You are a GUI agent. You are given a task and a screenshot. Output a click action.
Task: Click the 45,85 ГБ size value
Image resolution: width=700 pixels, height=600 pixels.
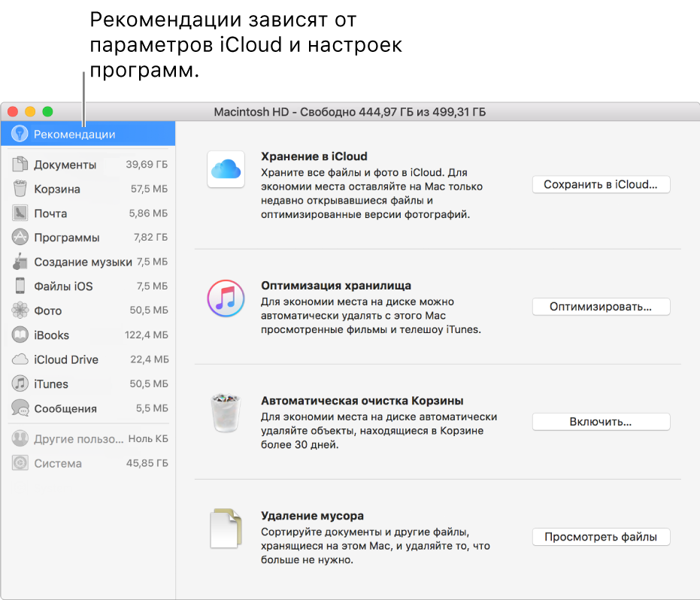pos(147,463)
